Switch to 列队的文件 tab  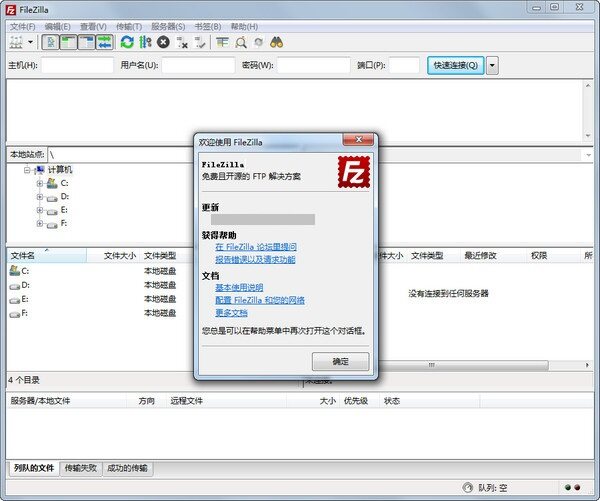tap(34, 468)
